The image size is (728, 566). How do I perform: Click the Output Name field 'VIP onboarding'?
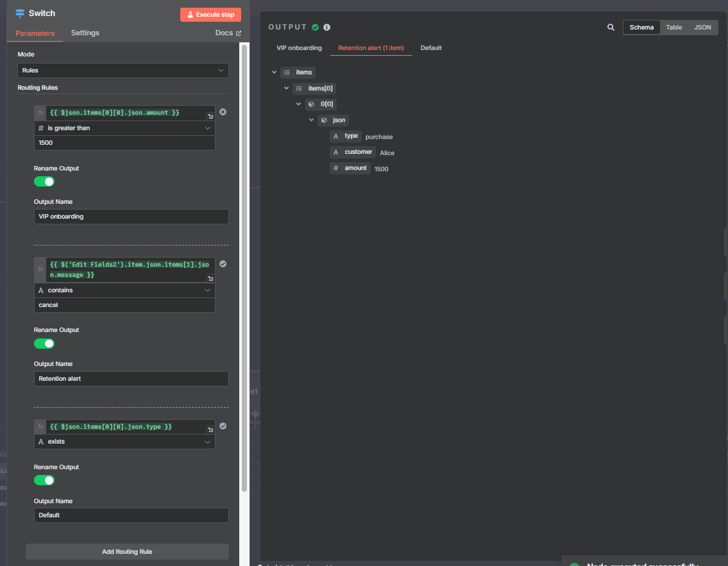point(131,217)
